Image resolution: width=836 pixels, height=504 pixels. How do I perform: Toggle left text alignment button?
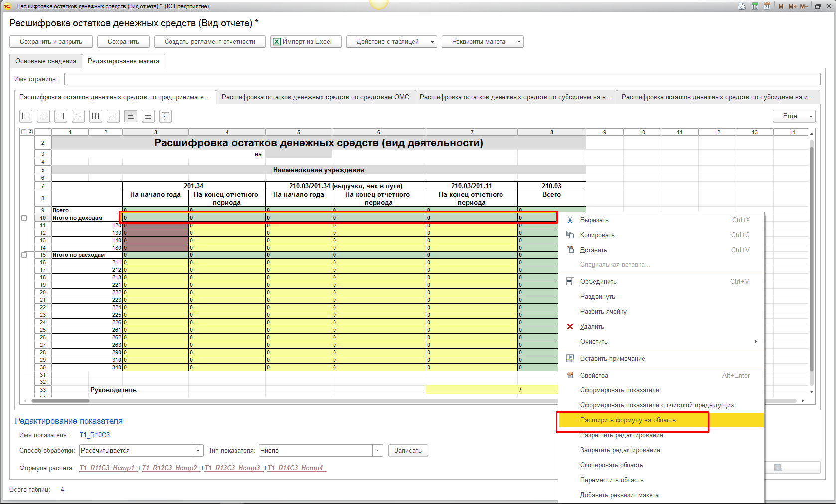131,116
